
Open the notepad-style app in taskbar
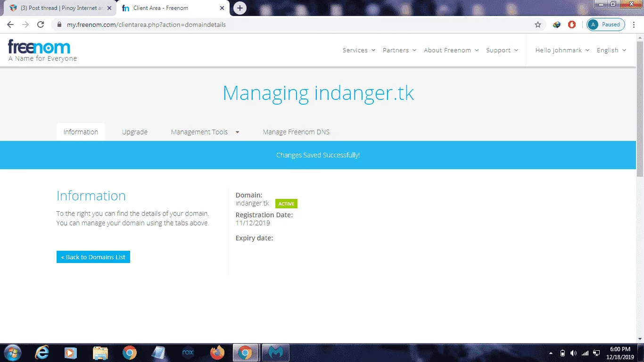(158, 353)
